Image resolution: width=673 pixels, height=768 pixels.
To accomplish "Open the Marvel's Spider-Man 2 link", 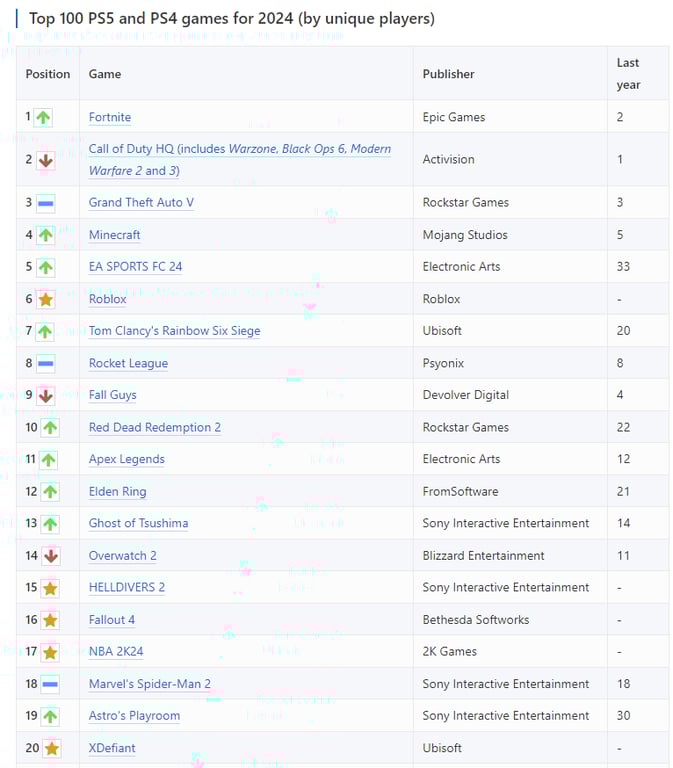I will click(x=149, y=684).
